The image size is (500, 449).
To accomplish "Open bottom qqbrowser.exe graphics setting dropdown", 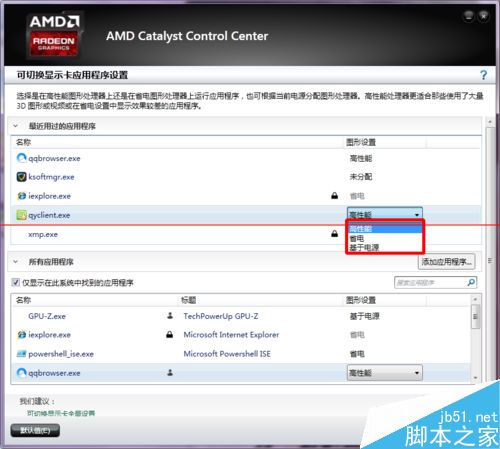I will coord(385,373).
